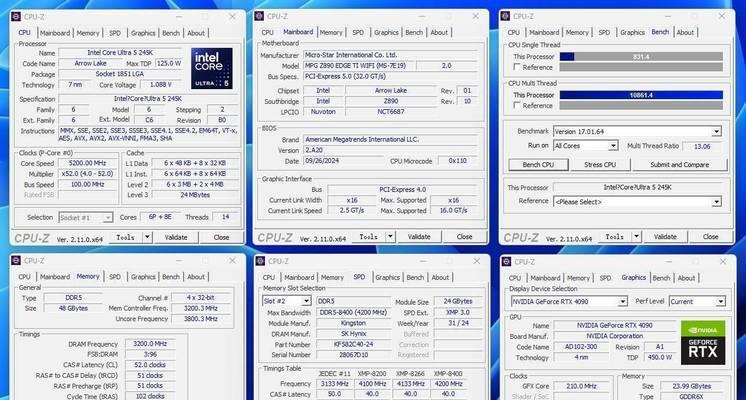Open the display device RTX 4090 dropdown
The image size is (746, 400).
pyautogui.click(x=622, y=302)
